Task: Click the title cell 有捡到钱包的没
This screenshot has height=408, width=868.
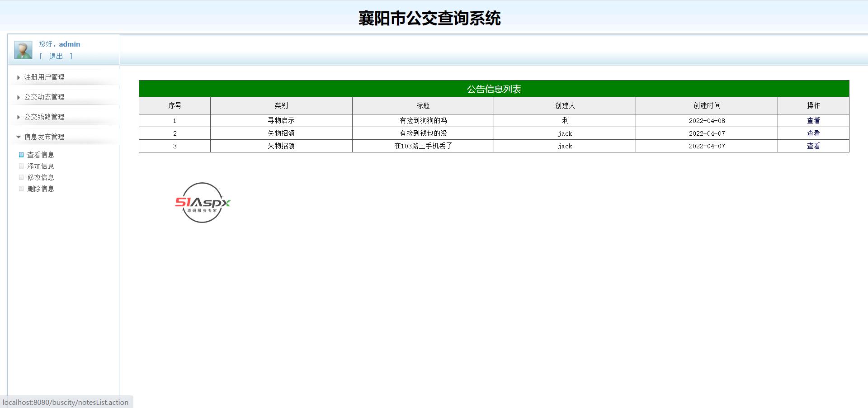Action: 423,133
